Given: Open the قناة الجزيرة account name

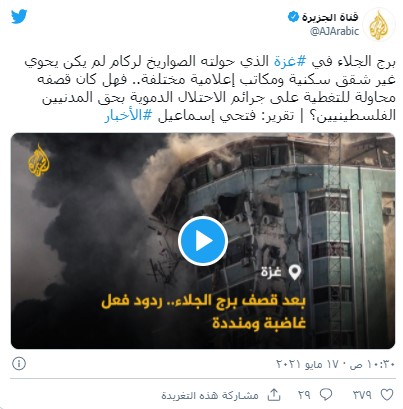Looking at the screenshot, I should click(x=330, y=17).
